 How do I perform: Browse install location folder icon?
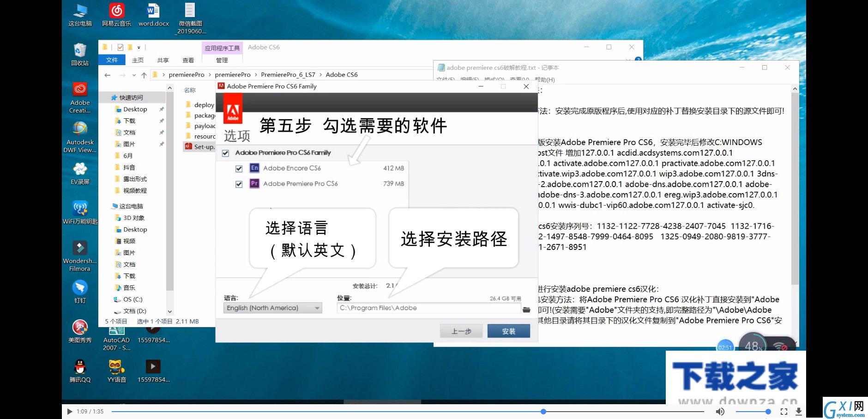pos(526,309)
